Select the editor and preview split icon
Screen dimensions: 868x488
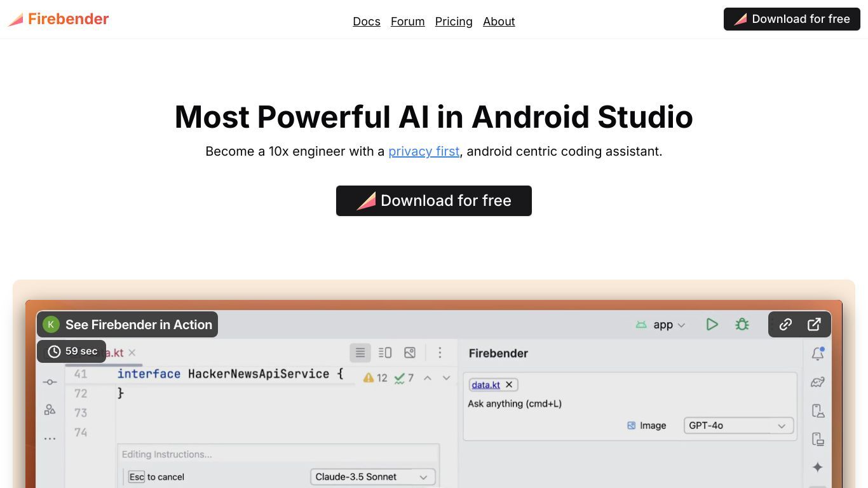pyautogui.click(x=385, y=353)
